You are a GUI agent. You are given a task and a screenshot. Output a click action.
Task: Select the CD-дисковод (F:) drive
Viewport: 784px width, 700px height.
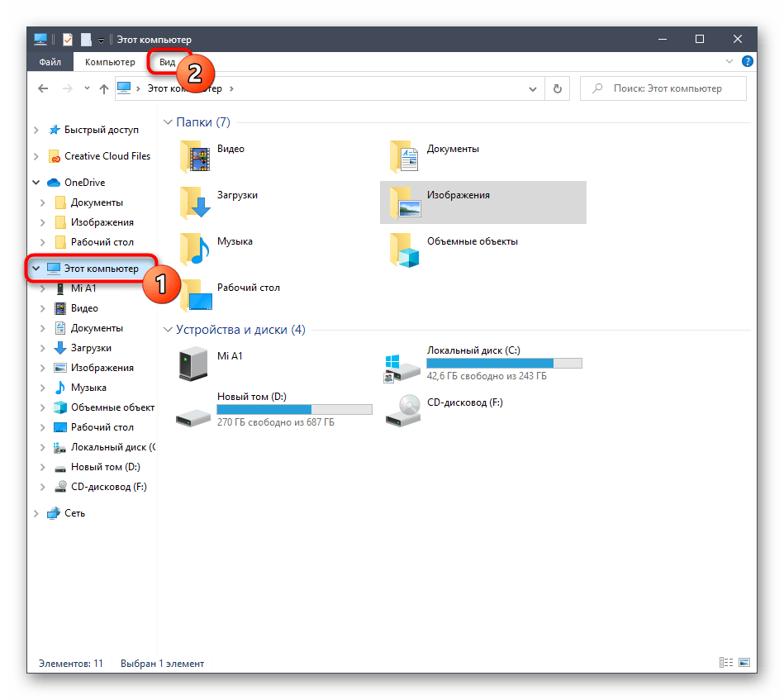(x=403, y=411)
